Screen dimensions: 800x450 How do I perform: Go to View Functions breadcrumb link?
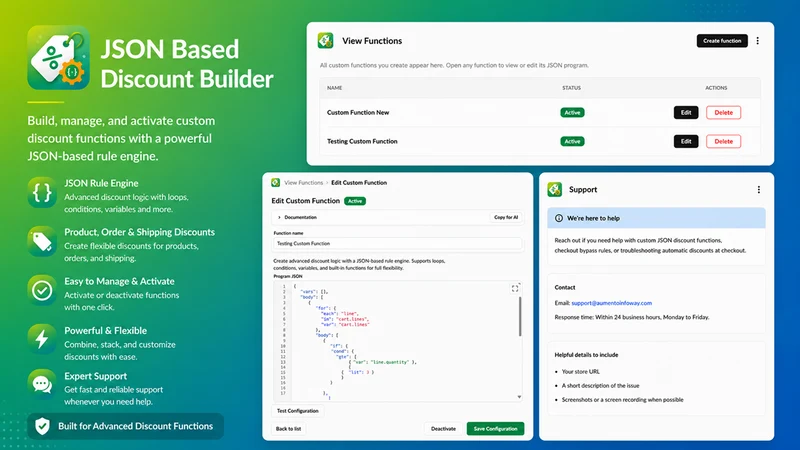point(304,183)
